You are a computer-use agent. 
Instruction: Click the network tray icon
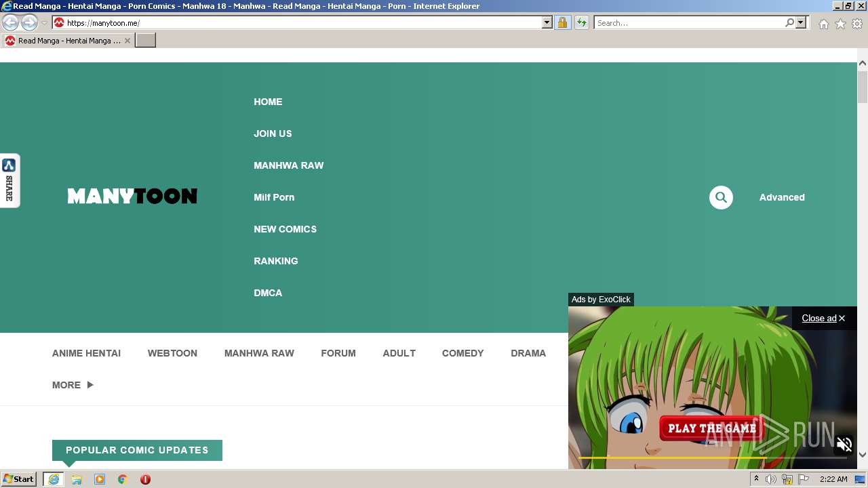pyautogui.click(x=787, y=479)
